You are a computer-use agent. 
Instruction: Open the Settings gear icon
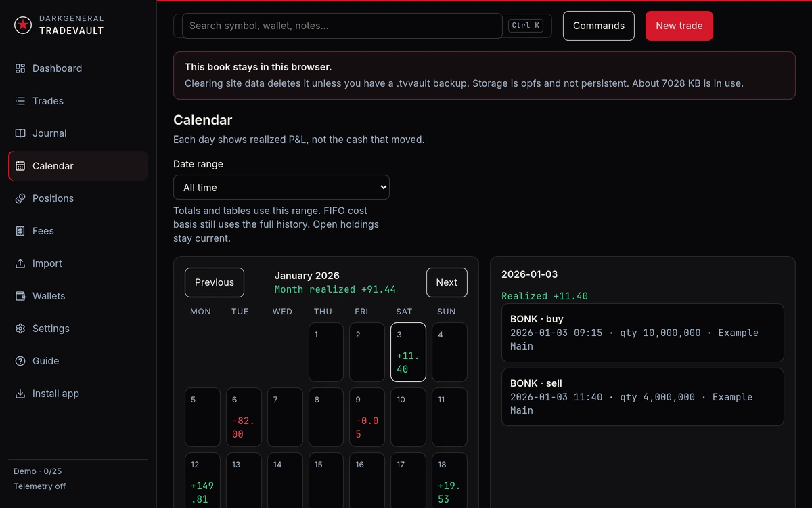(x=20, y=329)
